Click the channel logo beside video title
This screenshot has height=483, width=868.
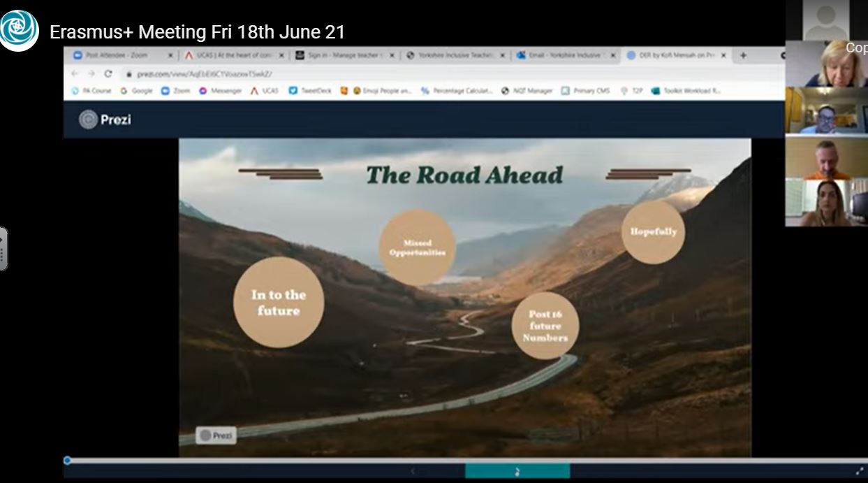pyautogui.click(x=20, y=30)
